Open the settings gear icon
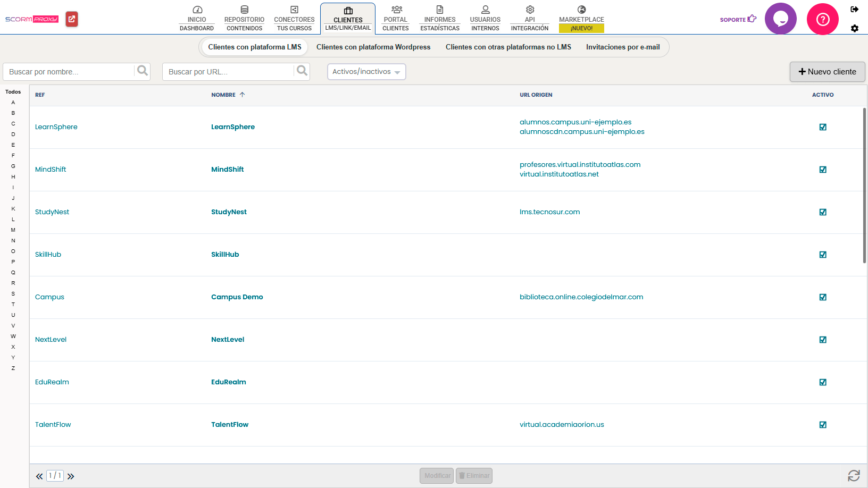 click(x=855, y=28)
